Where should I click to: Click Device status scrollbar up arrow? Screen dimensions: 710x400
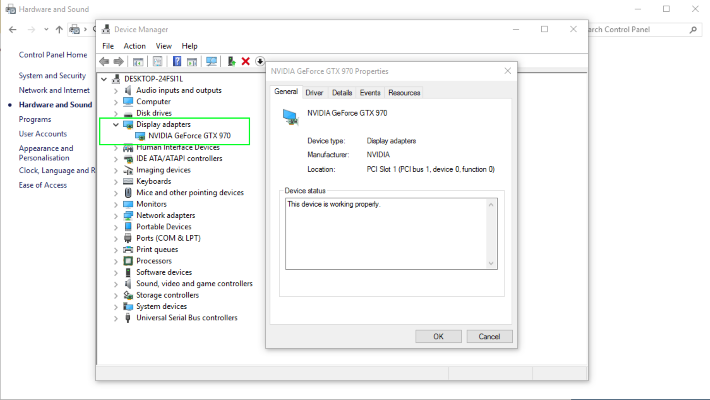491,205
